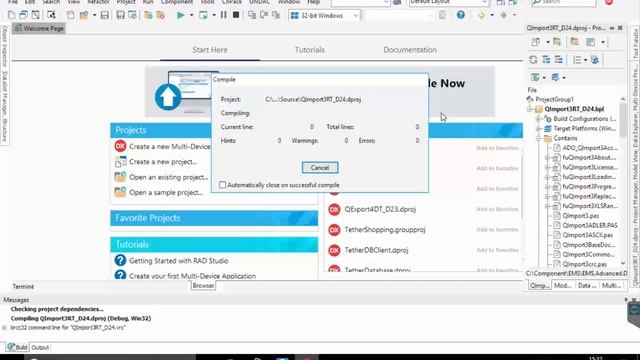
Task: Open the sort list dropdown in Project Manager
Action: pyautogui.click(x=586, y=60)
